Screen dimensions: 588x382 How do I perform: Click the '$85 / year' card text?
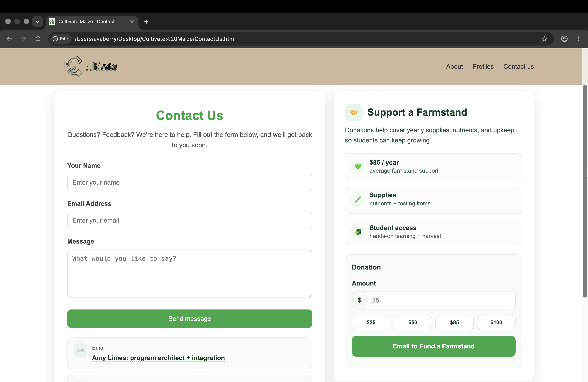coord(384,162)
